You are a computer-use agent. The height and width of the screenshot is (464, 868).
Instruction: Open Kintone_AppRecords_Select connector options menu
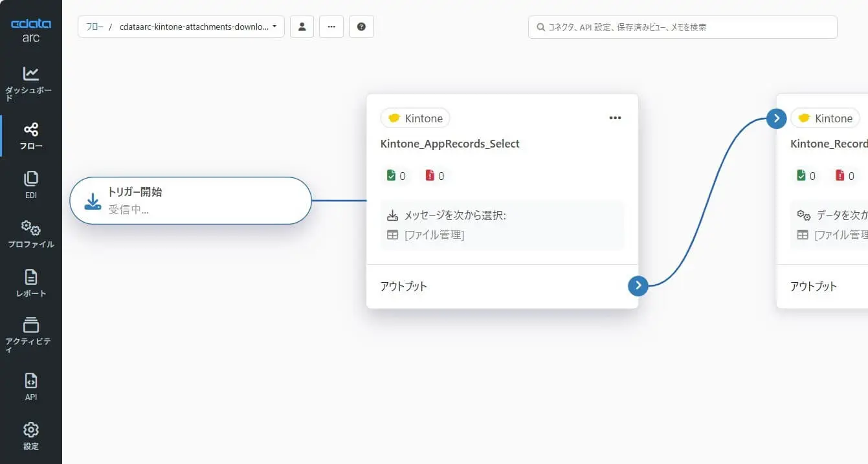pyautogui.click(x=615, y=118)
